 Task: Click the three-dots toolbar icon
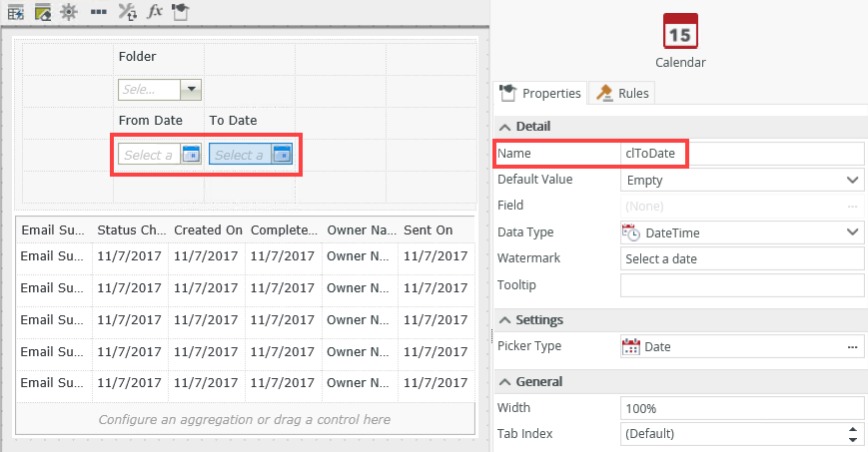(98, 12)
